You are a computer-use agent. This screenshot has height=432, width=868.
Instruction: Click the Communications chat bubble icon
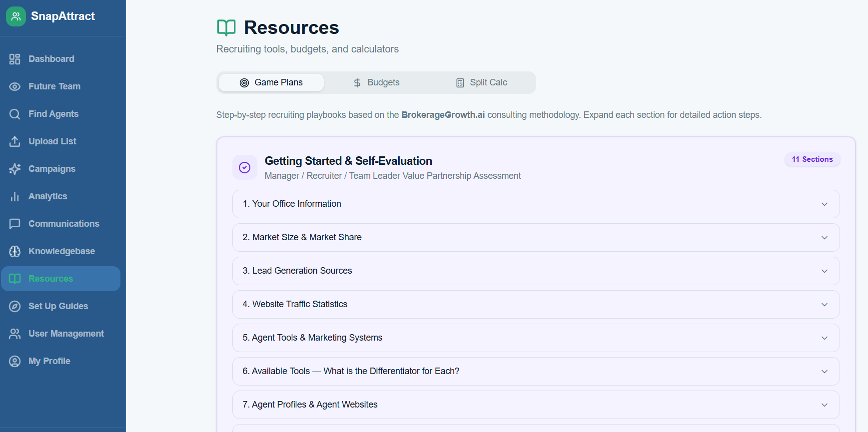point(15,224)
